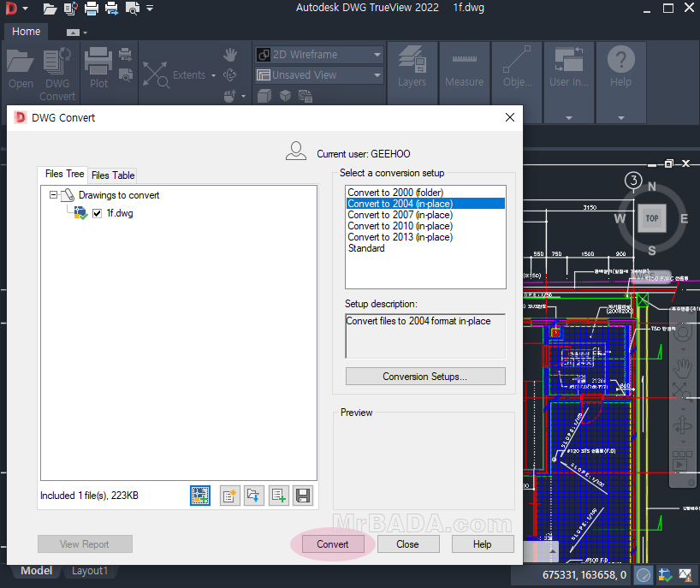This screenshot has height=588, width=700.
Task: Click the DWG Convert icon in quick access toolbar
Action: (70, 9)
